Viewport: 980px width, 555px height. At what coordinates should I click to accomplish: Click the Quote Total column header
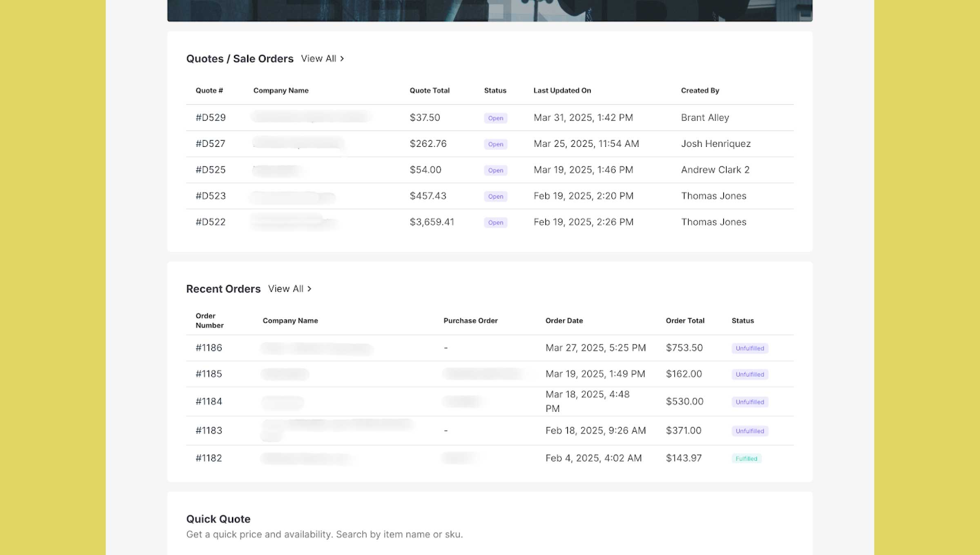pyautogui.click(x=429, y=91)
